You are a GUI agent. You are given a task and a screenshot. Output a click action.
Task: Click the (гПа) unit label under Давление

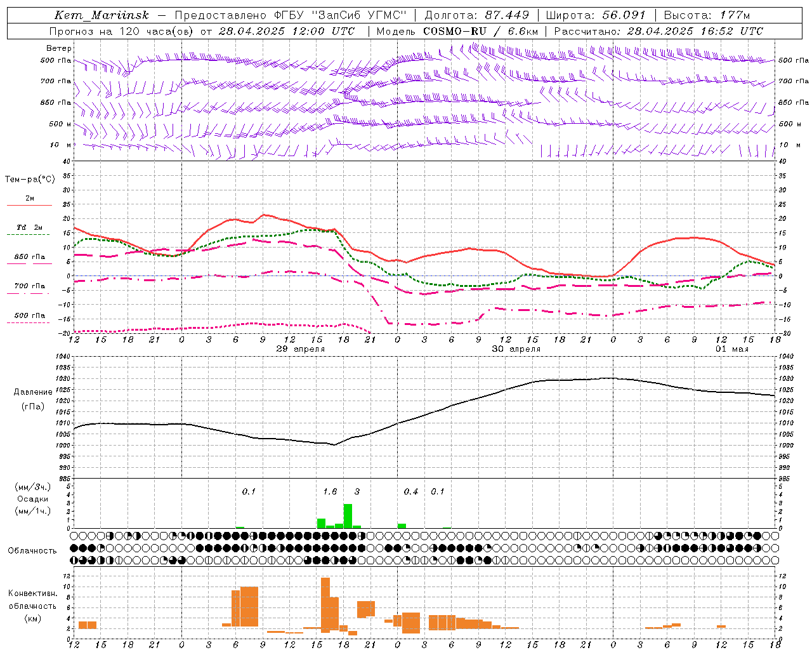pos(32,407)
